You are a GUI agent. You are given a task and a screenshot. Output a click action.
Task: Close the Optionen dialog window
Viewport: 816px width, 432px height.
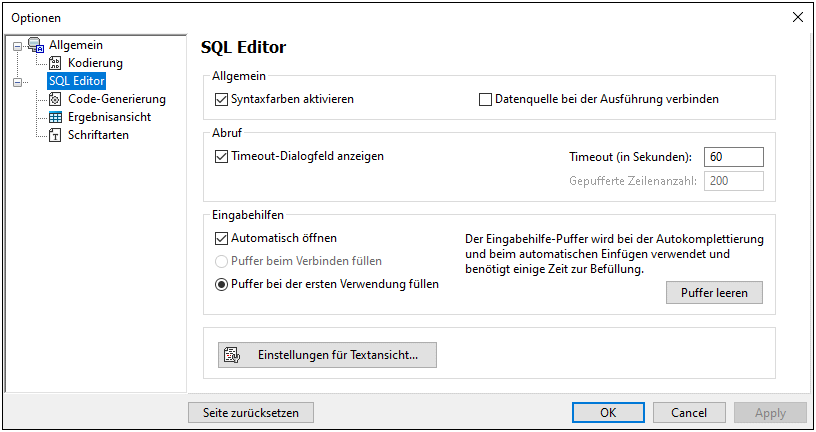797,17
